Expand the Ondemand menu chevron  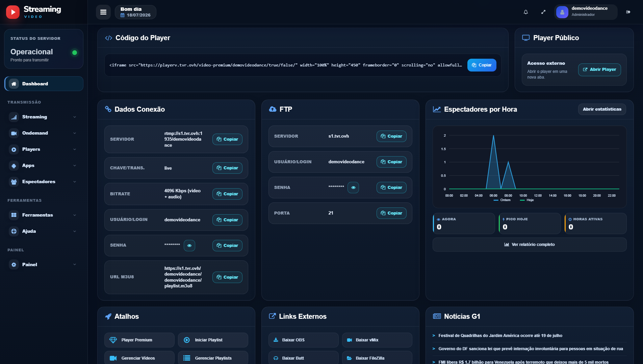[75, 133]
